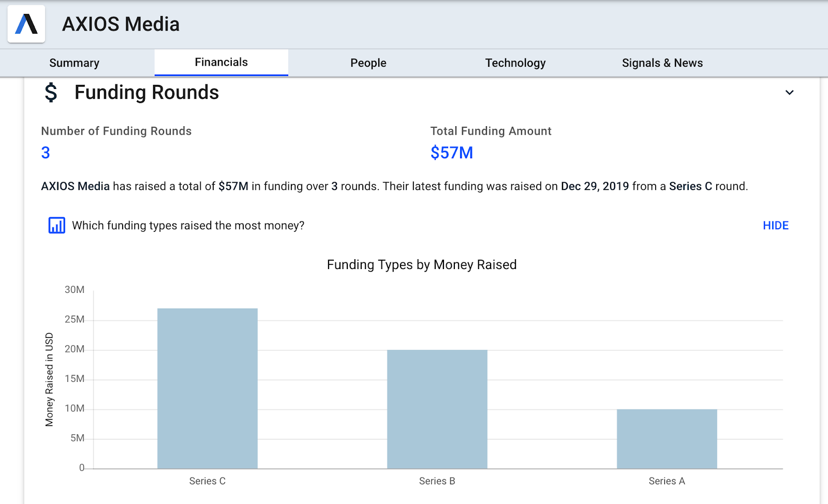Screen dimensions: 828x504
Task: Click the 15M y-axis value
Action: (75, 379)
